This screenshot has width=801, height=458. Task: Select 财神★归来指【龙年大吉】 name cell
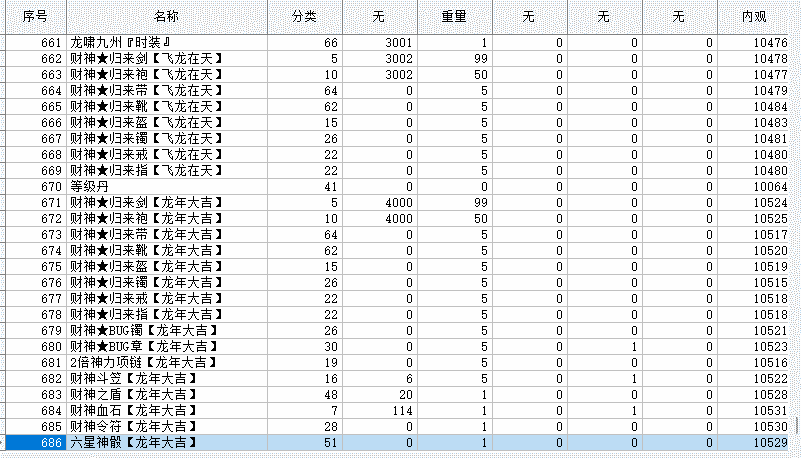(x=167, y=315)
